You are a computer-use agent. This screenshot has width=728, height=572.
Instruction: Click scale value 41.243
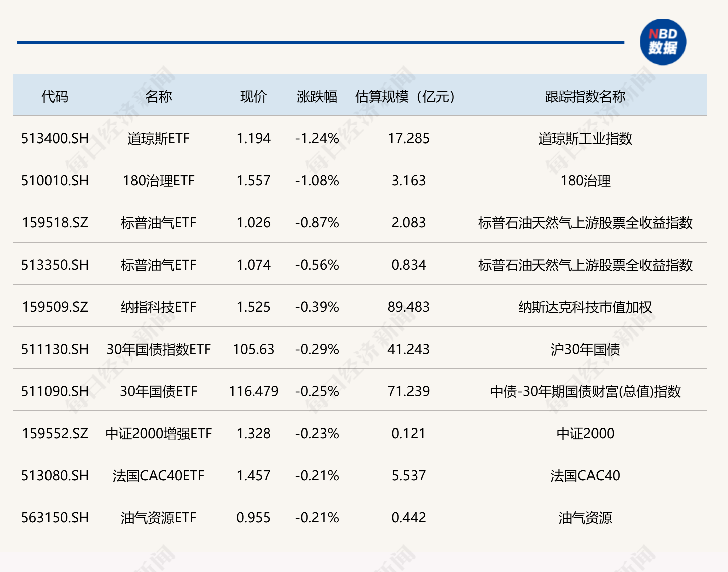click(408, 349)
